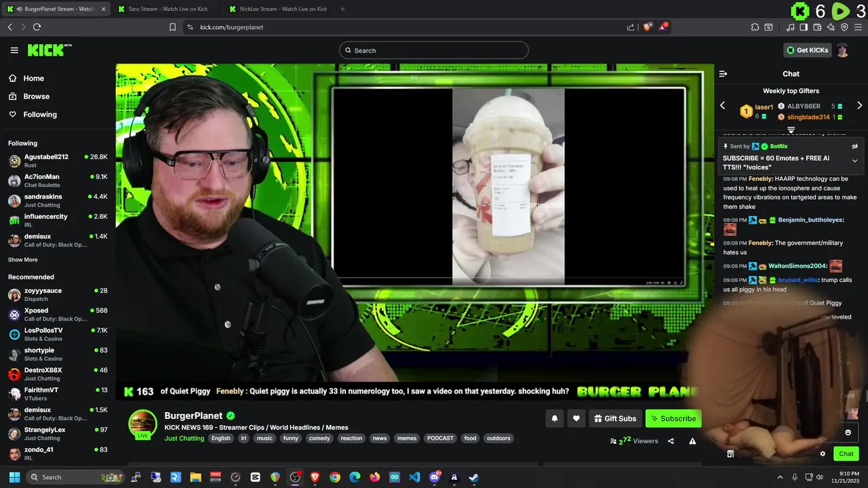The image size is (868, 488).
Task: Click the Get KICKs button
Action: coord(807,50)
